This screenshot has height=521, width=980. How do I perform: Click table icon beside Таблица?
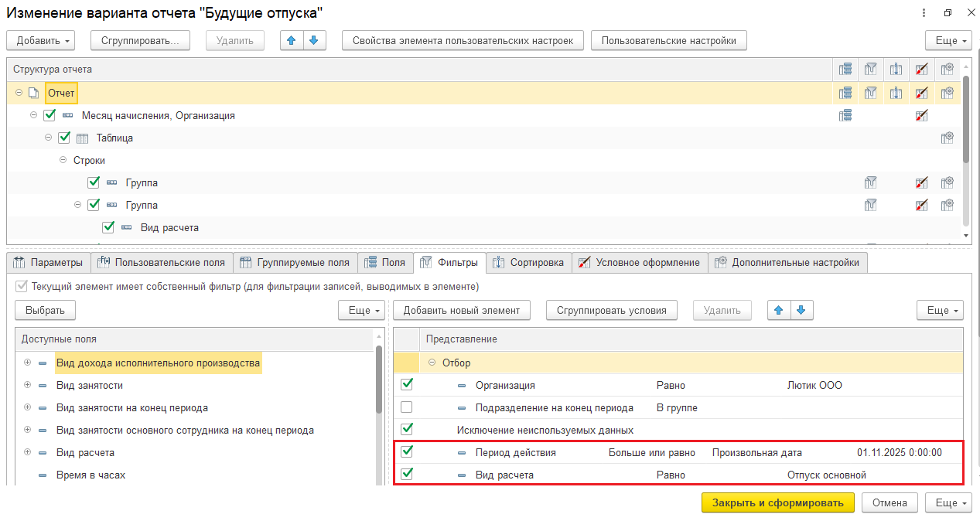(x=83, y=138)
